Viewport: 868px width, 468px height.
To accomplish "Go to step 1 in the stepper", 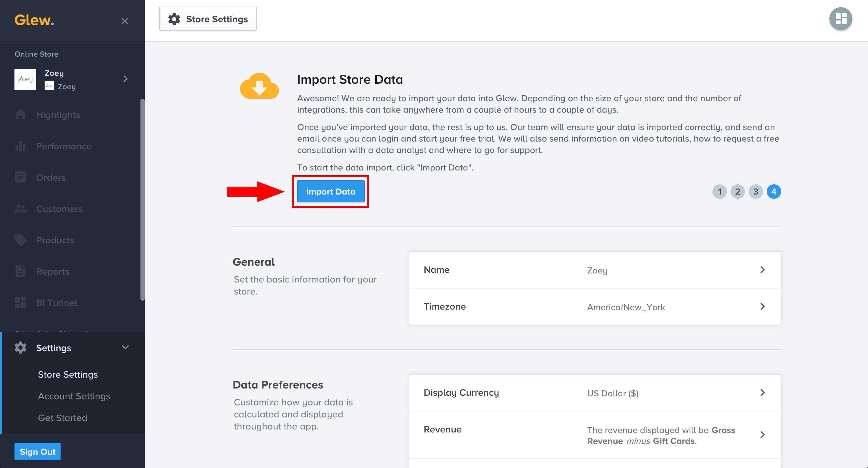I will point(719,192).
